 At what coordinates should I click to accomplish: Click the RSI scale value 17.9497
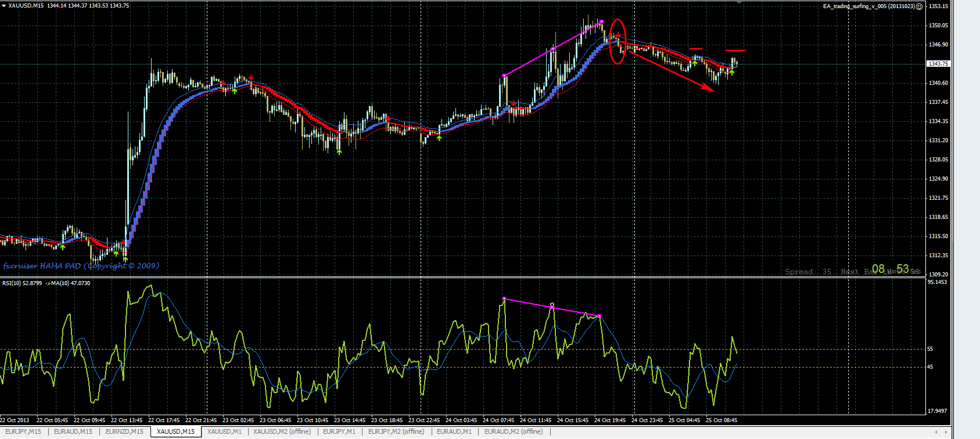click(938, 411)
